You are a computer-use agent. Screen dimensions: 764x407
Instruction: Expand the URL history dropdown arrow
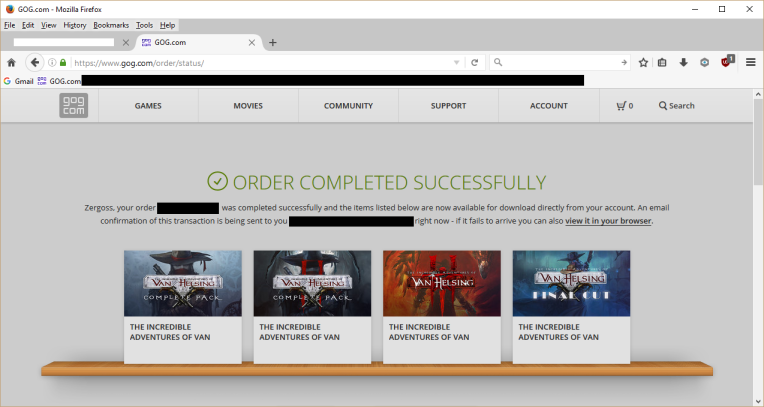[x=456, y=62]
